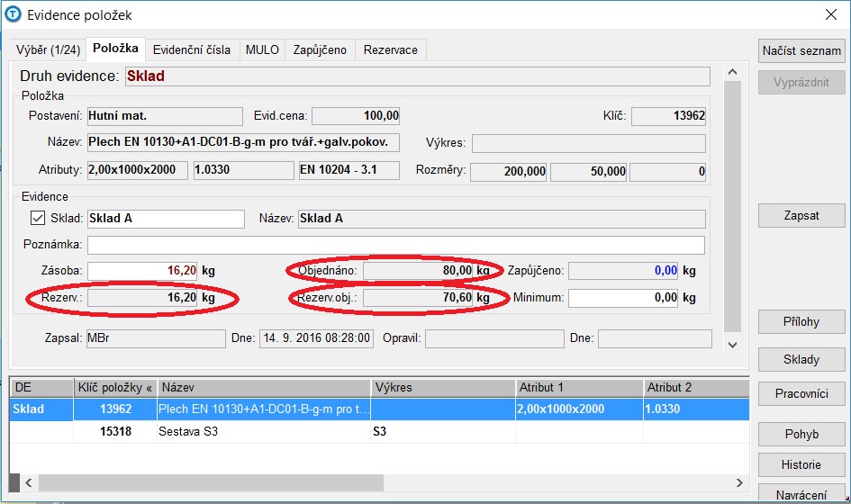Screen dimensions: 851x504
Task: Open the Rezervace tab
Action: 390,49
